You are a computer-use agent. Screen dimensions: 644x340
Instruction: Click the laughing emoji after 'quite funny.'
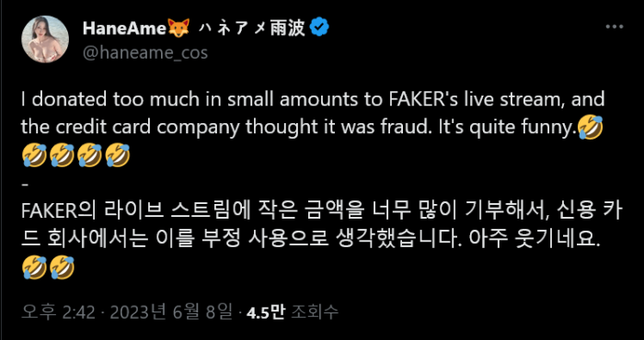point(591,128)
